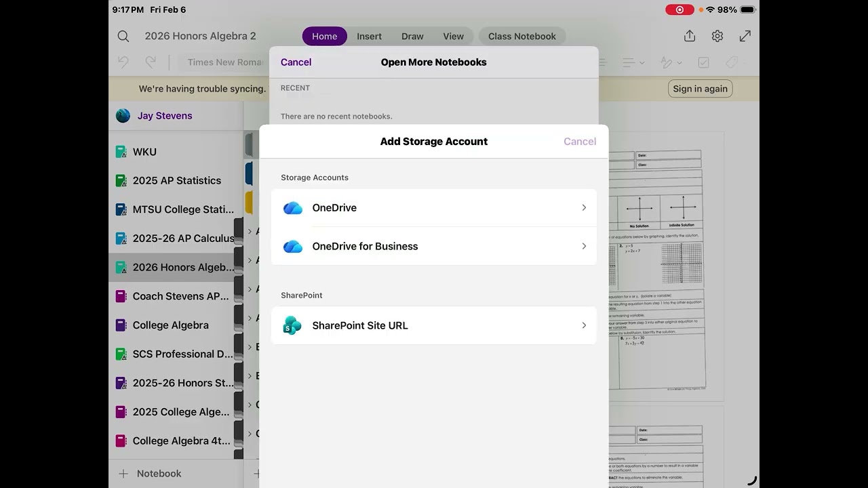Tap the 9:17 PM clock in status bar
The height and width of the screenshot is (488, 868).
point(128,9)
